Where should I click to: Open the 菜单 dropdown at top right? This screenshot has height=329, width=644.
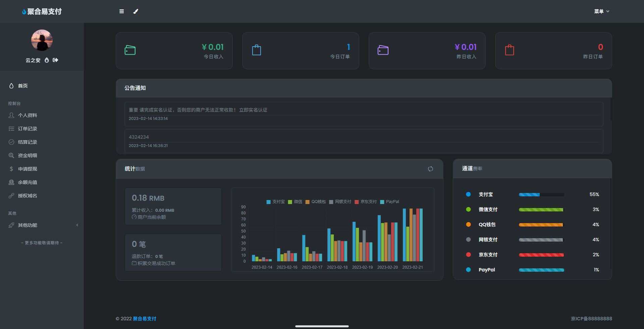(601, 11)
